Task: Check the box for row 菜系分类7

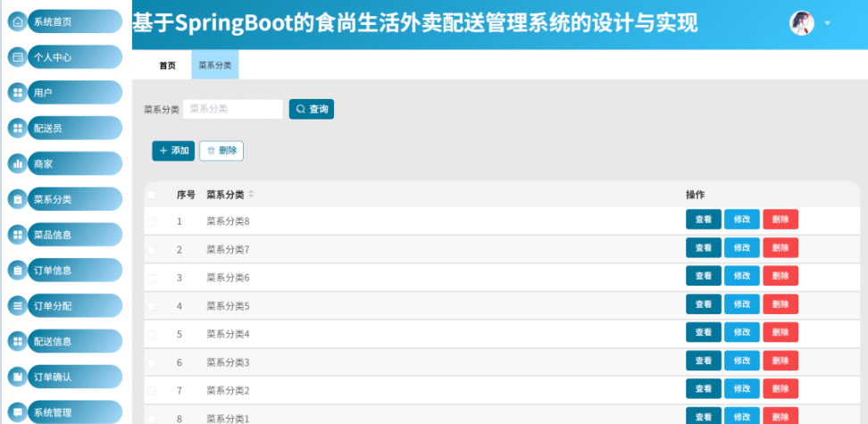Action: 151,250
